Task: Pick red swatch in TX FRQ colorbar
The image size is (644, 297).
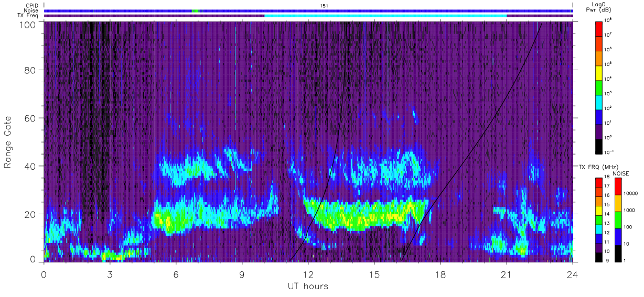Action: (x=598, y=181)
